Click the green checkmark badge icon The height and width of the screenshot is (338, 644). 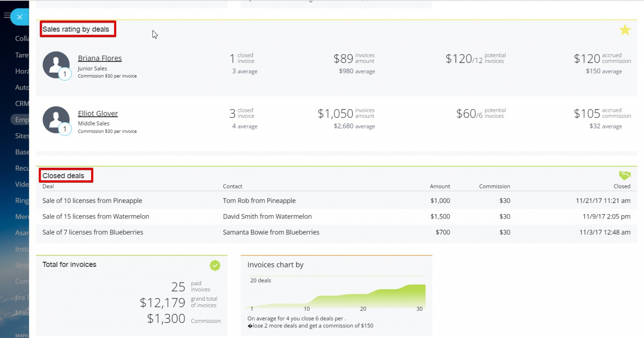215,265
